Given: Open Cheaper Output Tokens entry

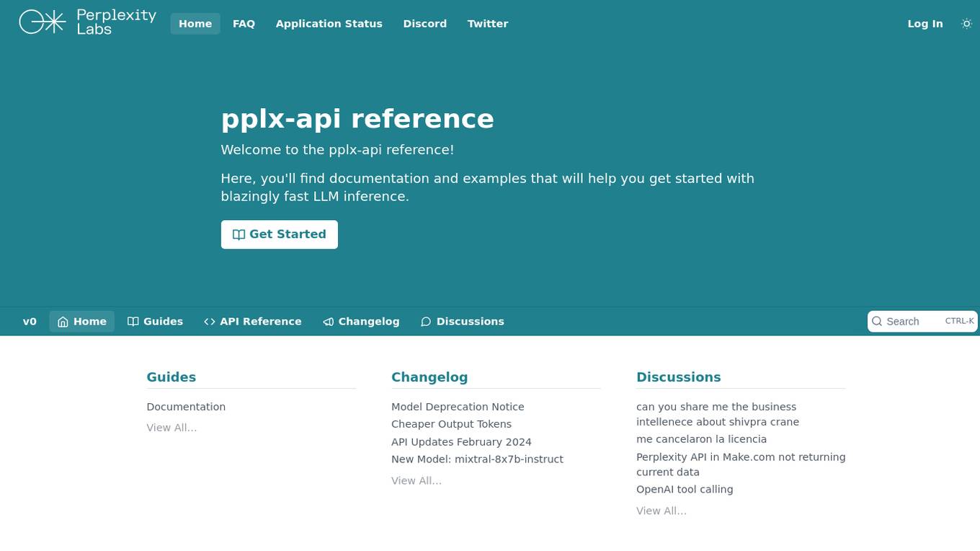Looking at the screenshot, I should point(451,424).
